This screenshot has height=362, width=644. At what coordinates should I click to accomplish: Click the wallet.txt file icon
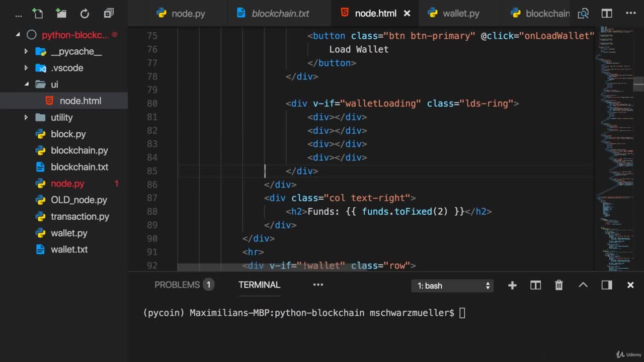click(x=41, y=249)
